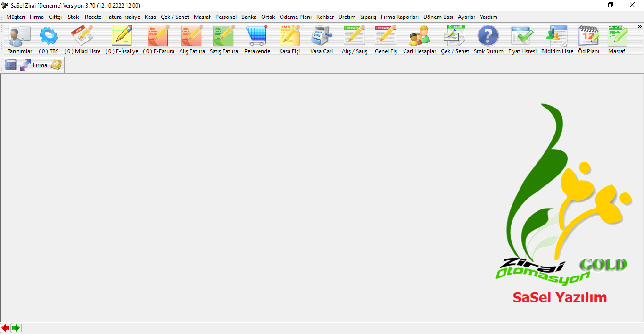Open the Fatura İrsaliye menu

[x=123, y=17]
